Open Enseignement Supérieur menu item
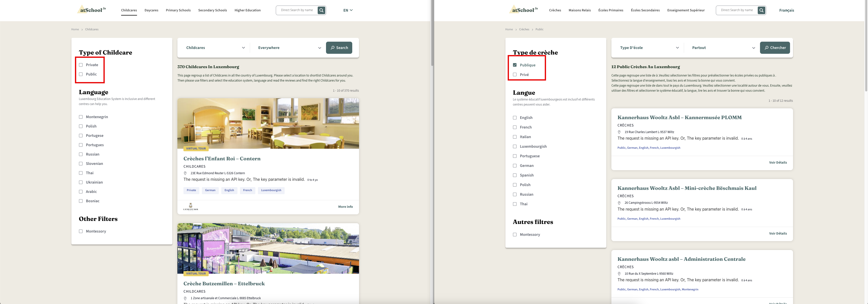Image resolution: width=868 pixels, height=304 pixels. tap(686, 10)
